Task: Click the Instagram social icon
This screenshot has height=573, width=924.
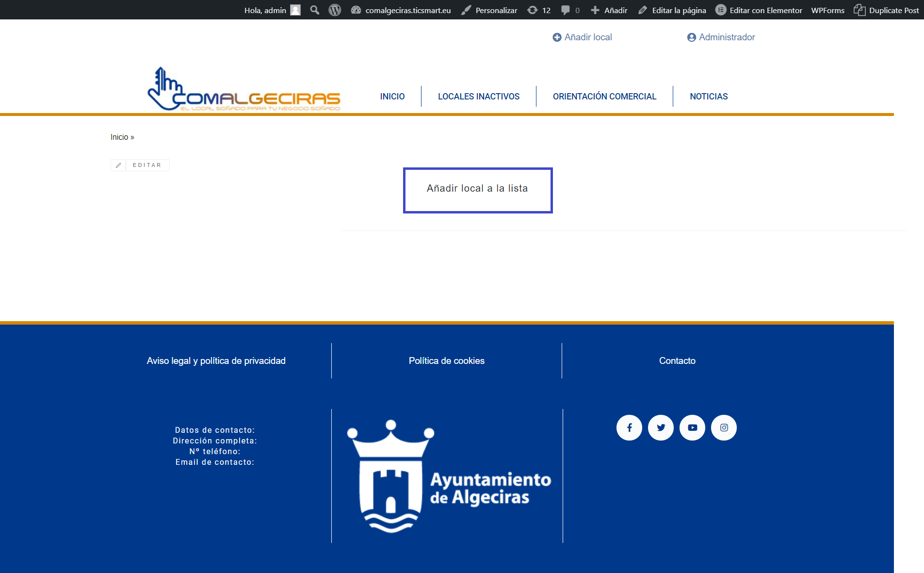Action: [724, 427]
